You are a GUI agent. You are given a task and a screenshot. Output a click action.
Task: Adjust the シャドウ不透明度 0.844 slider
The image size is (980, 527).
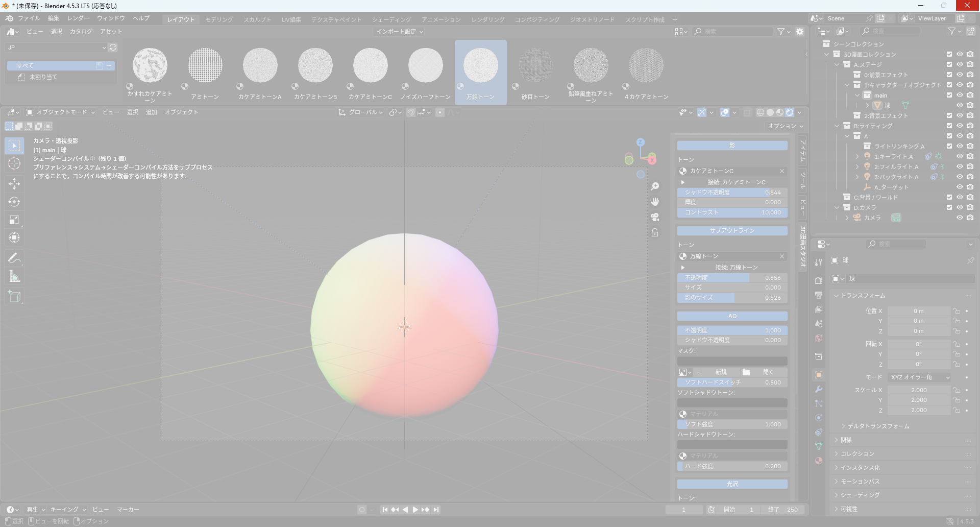pyautogui.click(x=732, y=193)
